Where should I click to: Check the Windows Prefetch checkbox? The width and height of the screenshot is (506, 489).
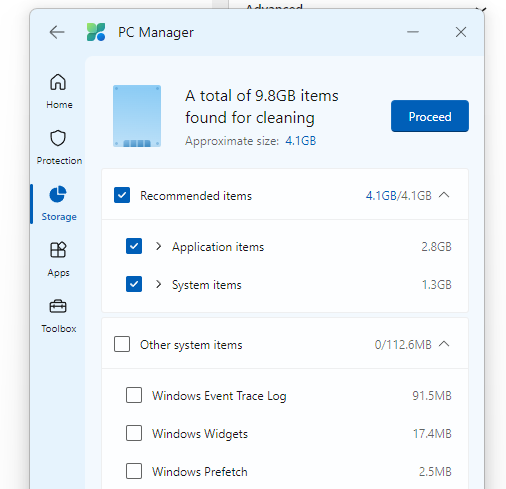(x=134, y=471)
